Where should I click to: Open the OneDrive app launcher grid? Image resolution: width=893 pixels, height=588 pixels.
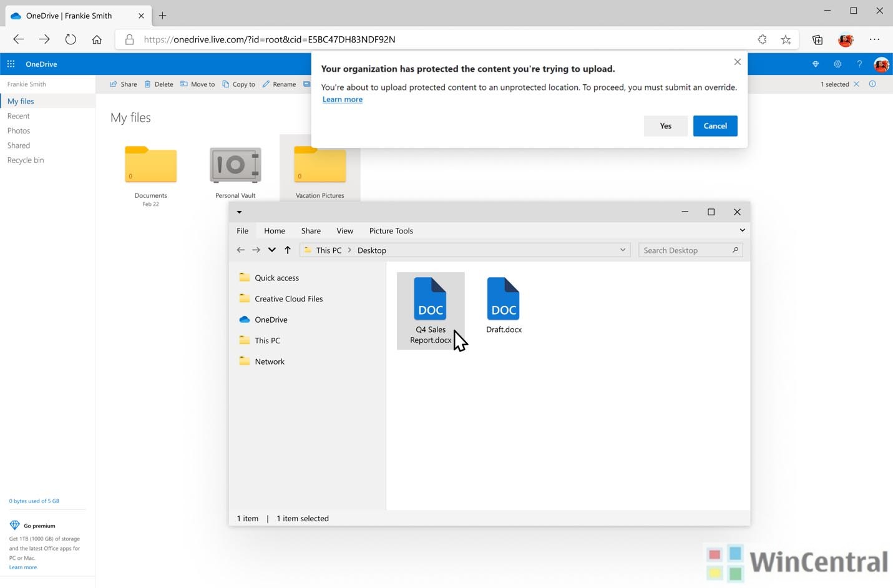coord(11,64)
